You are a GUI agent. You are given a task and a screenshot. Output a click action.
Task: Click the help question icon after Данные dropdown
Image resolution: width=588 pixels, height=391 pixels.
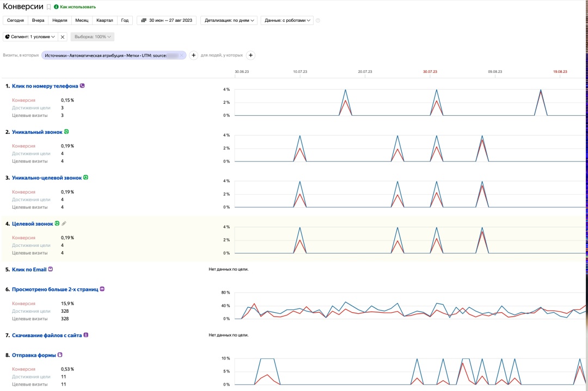pos(318,21)
